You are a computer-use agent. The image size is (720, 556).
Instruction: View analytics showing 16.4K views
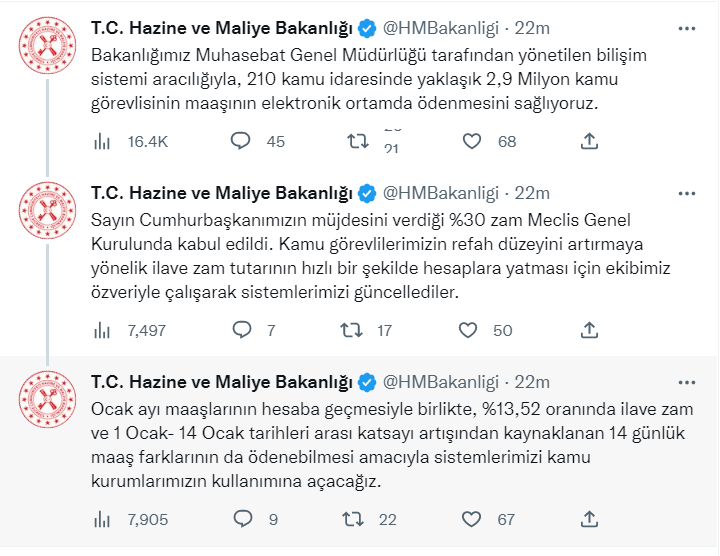102,142
